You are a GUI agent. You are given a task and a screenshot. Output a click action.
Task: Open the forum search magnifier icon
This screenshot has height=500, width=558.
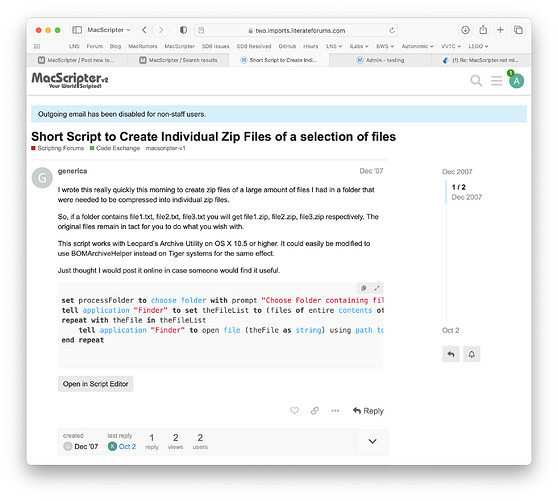pos(476,81)
